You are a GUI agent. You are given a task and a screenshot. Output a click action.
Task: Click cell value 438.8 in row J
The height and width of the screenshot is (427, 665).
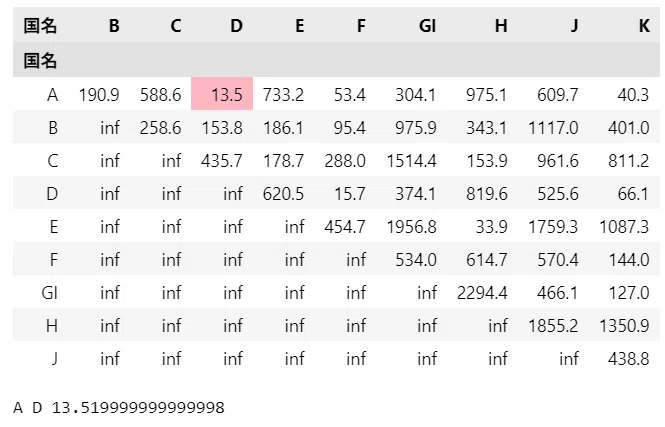(628, 359)
